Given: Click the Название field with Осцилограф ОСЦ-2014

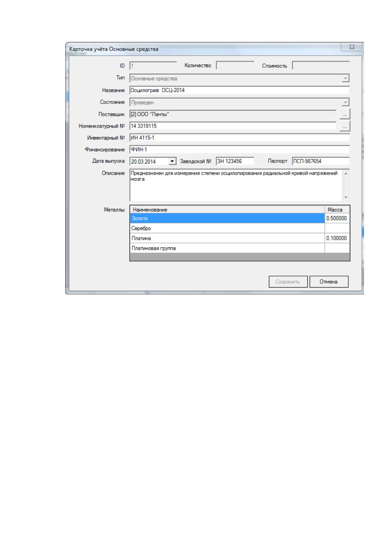Looking at the screenshot, I should [x=240, y=90].
